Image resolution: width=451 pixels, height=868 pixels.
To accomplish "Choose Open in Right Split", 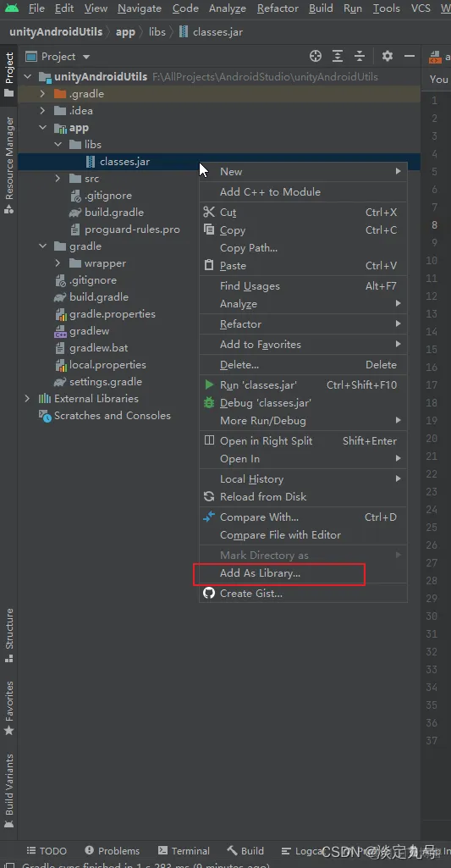I will pos(303,441).
